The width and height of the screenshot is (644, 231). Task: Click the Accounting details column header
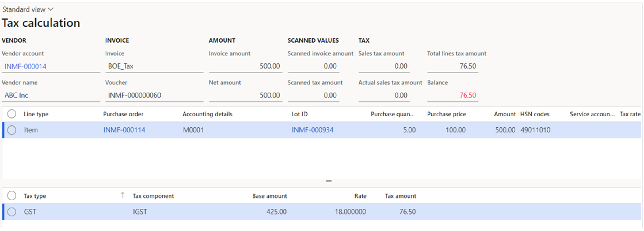pyautogui.click(x=207, y=114)
